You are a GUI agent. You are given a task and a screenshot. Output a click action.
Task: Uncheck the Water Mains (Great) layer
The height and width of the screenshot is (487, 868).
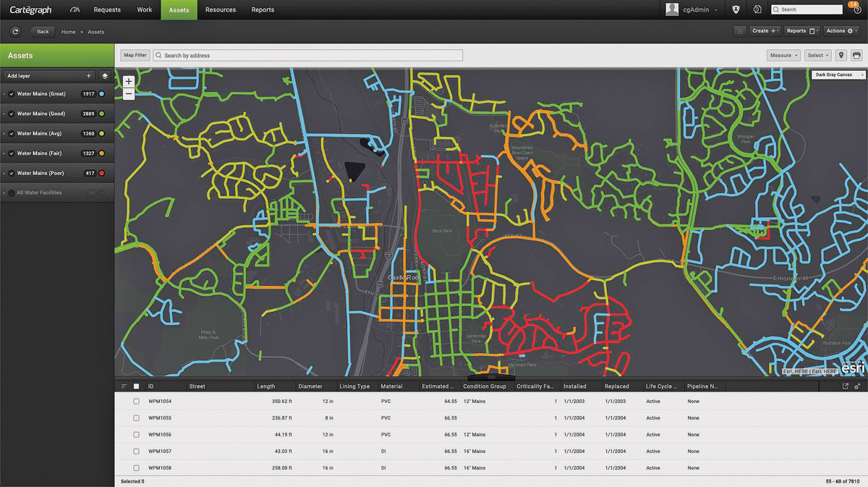pyautogui.click(x=12, y=94)
